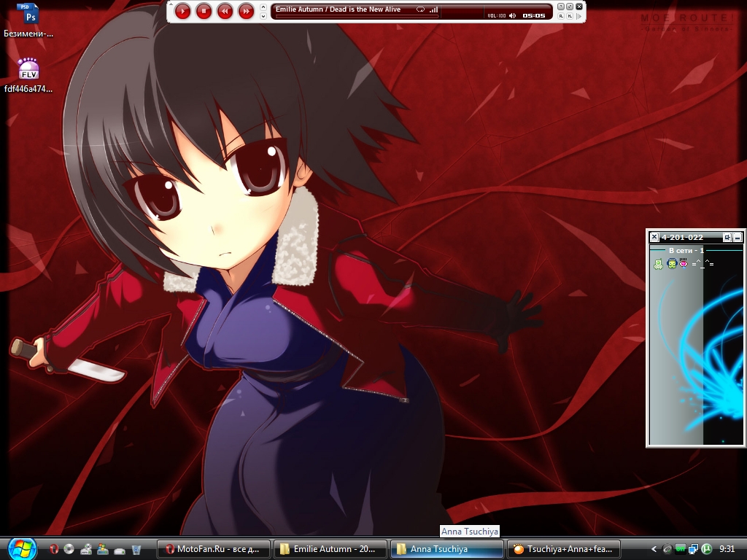Viewport: 747px width, 560px height.
Task: Expand the player with the right-edge arrow
Action: pos(579,16)
